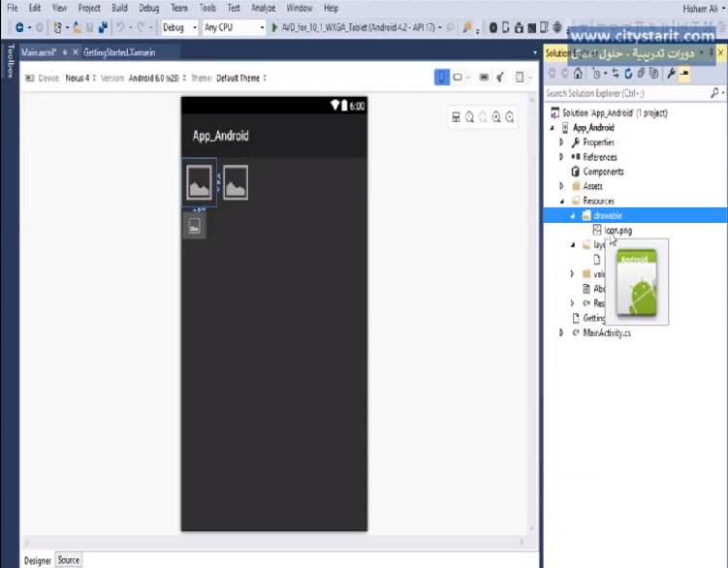Select portrait orientation in designer toolbar
Viewport: 728px width, 568px height.
[441, 78]
